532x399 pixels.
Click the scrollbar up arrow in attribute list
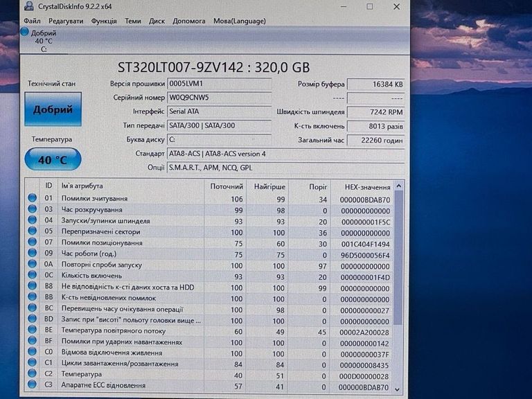(399, 186)
